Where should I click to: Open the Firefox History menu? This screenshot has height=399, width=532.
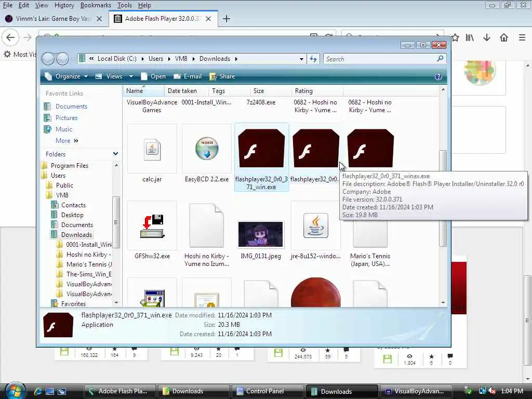point(64,5)
